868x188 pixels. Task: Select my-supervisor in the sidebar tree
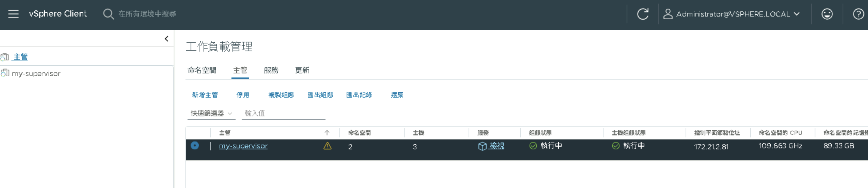(x=36, y=73)
